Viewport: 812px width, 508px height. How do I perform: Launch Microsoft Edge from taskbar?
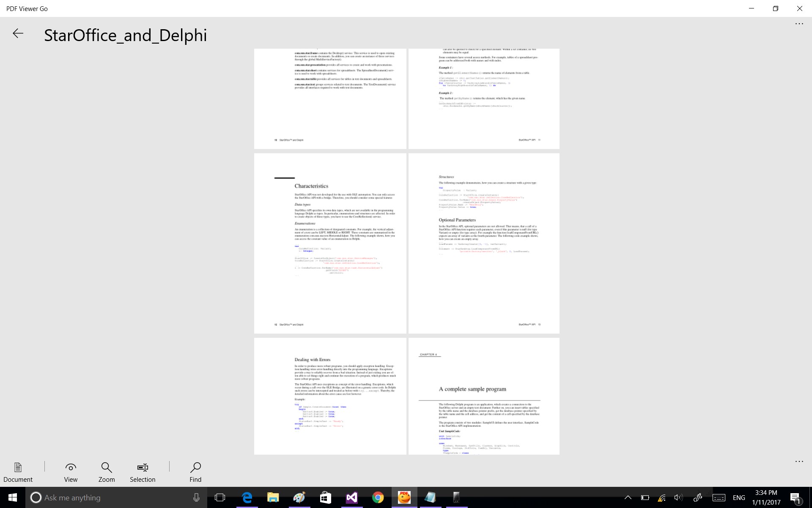tap(247, 497)
